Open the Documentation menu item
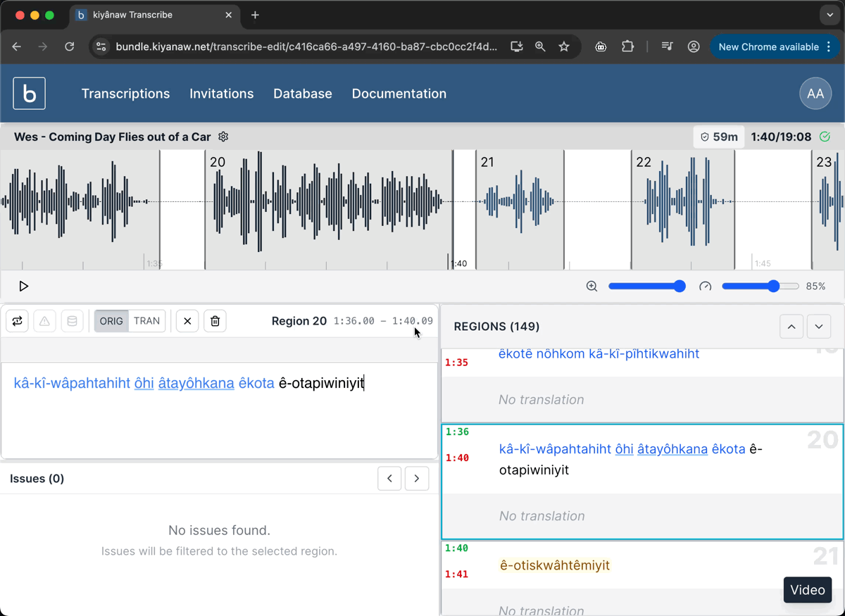The image size is (845, 616). coord(399,94)
